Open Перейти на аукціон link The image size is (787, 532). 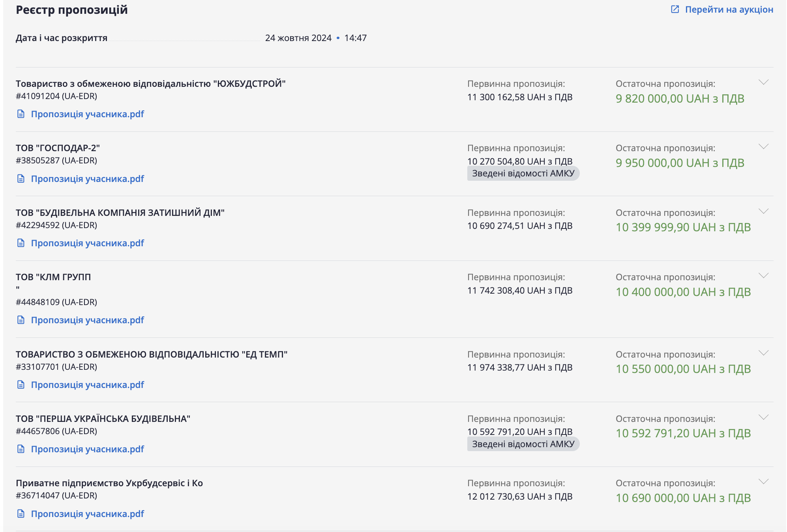[x=729, y=9]
